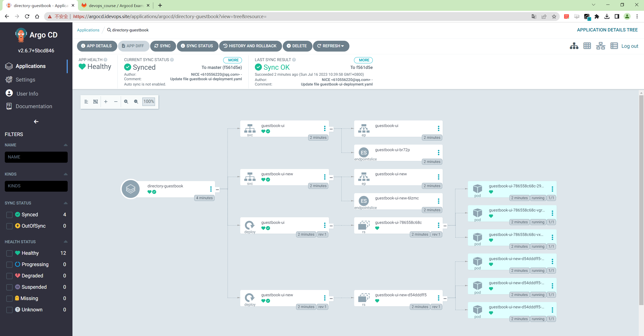Collapse children of guestbook-ui-new-d54dddff5 rs node
The image size is (644, 336).
click(x=445, y=298)
